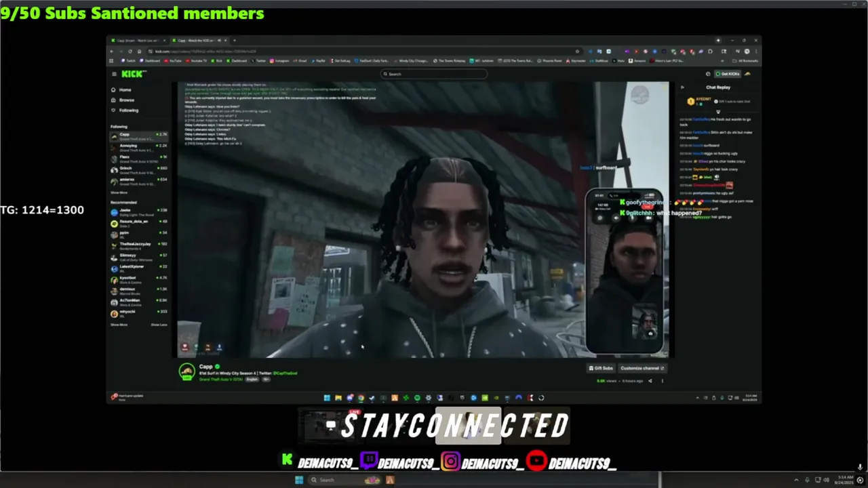The width and height of the screenshot is (868, 488).
Task: Open recommended channel Jaeke
Action: pyautogui.click(x=139, y=212)
